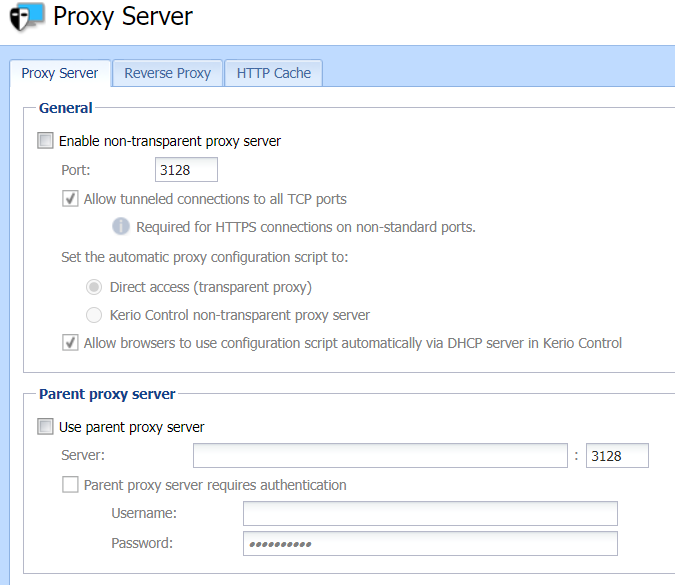Screen dimensions: 675x585
Task: Open the HTTP Cache tab
Action: pyautogui.click(x=274, y=73)
